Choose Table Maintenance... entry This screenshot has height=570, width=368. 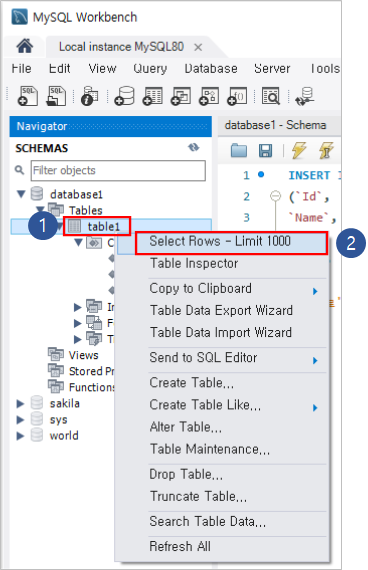tap(210, 449)
